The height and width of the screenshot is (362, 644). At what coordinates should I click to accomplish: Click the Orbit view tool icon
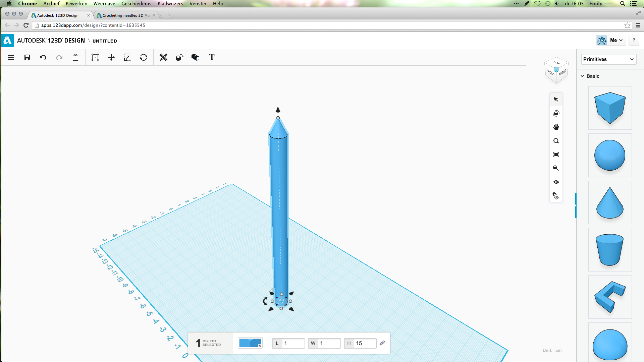[556, 113]
